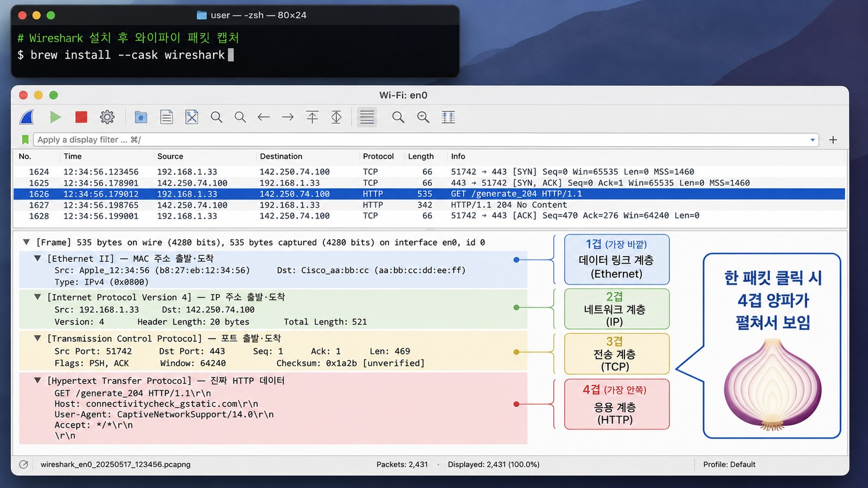Click the Profile: Default status entry
This screenshot has height=488, width=868.
(x=729, y=465)
